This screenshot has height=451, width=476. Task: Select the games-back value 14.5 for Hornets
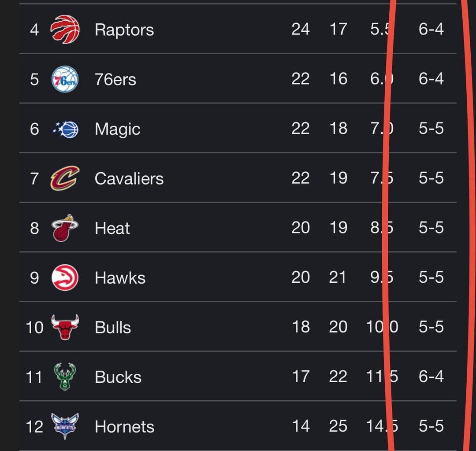tap(381, 426)
